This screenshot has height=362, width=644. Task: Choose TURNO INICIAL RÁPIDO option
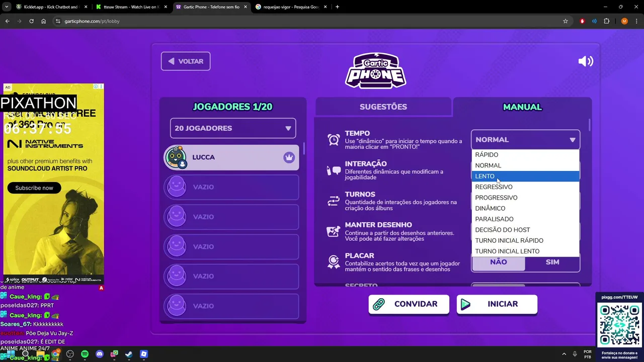coord(525,240)
